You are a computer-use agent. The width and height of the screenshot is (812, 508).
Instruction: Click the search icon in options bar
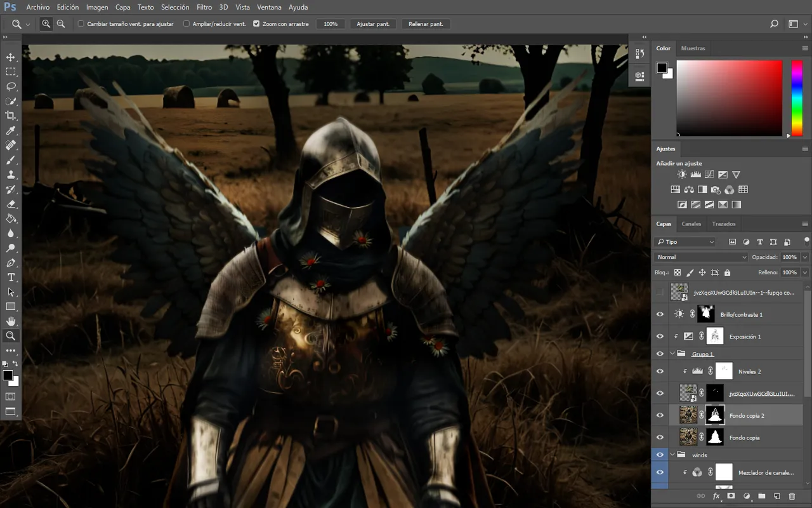pos(774,23)
